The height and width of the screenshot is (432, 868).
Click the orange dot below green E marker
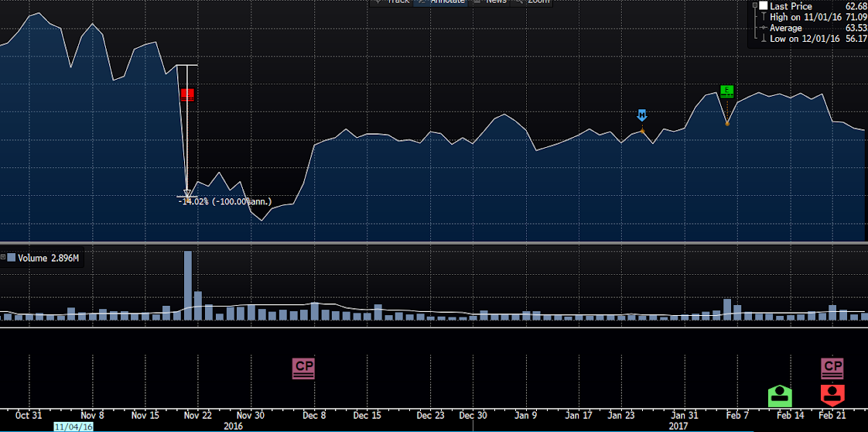[727, 124]
